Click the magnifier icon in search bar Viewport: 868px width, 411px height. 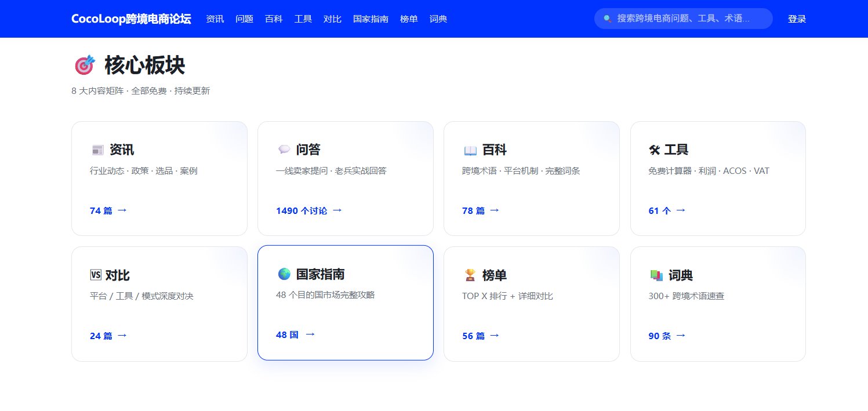click(607, 19)
